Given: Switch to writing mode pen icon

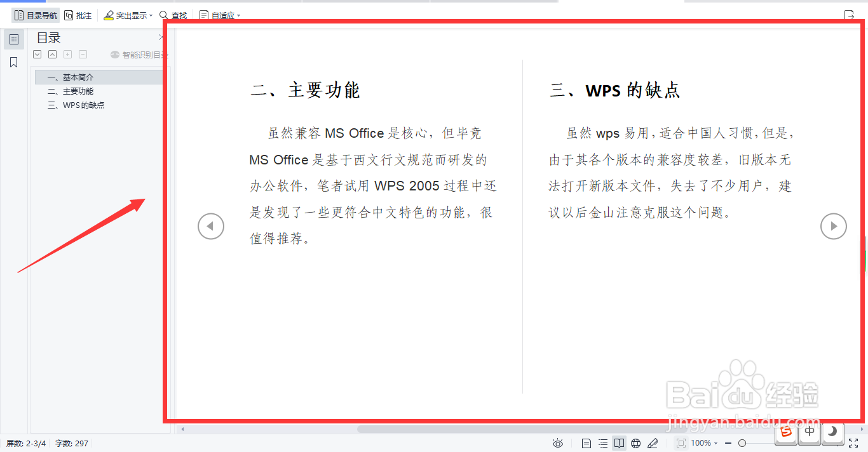Looking at the screenshot, I should 653,443.
